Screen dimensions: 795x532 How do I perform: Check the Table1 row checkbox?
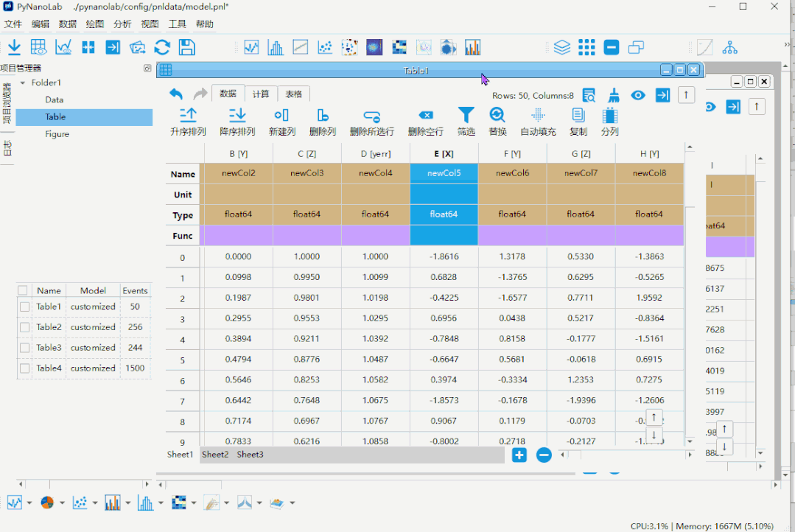pyautogui.click(x=24, y=307)
